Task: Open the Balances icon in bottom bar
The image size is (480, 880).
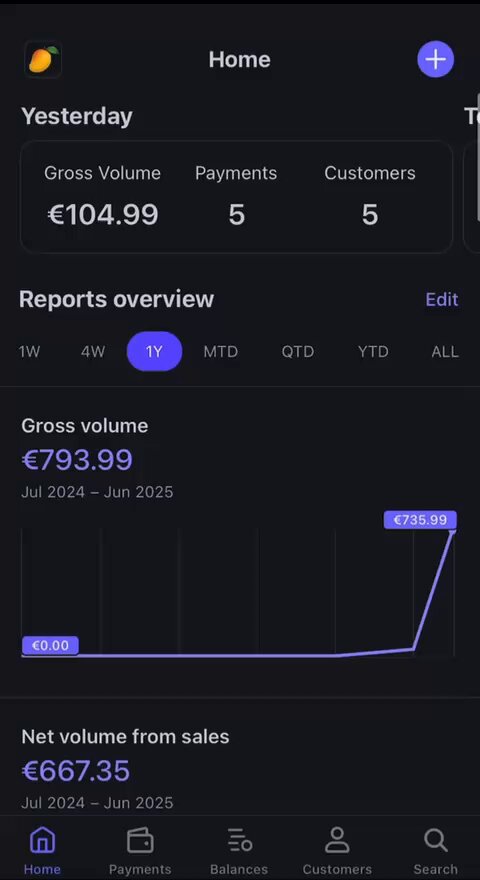Action: click(x=239, y=840)
